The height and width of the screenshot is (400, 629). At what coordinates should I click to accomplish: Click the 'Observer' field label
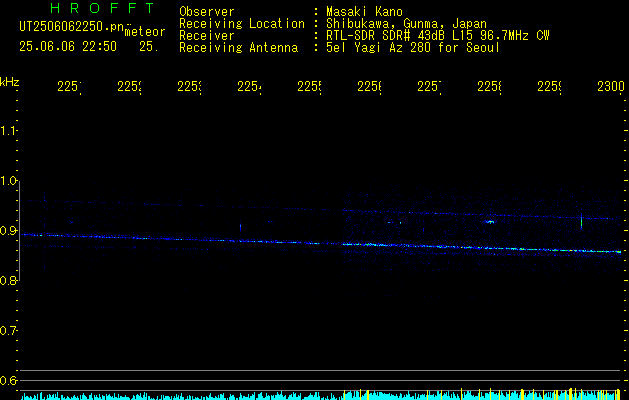pos(207,12)
